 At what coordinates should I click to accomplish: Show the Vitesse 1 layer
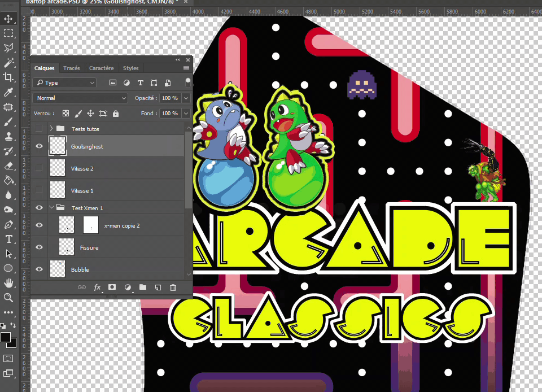coord(39,190)
